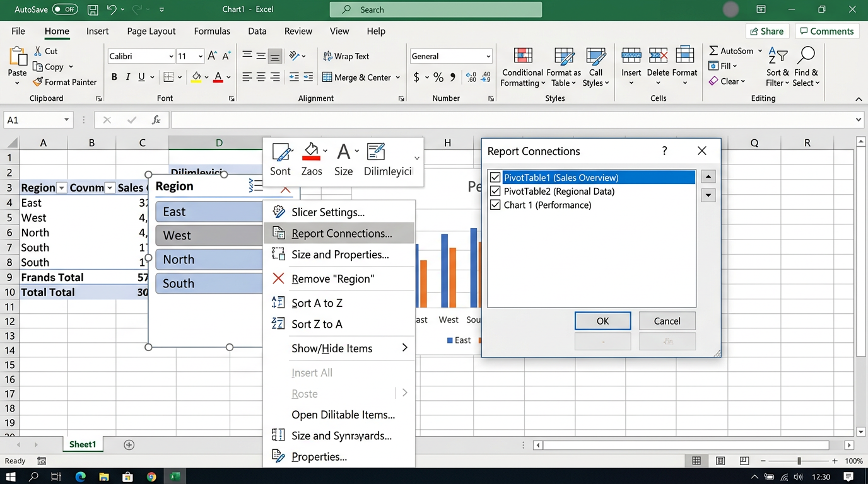Viewport: 868px width, 484px height.
Task: Click the Format Painter brush icon
Action: tap(38, 82)
